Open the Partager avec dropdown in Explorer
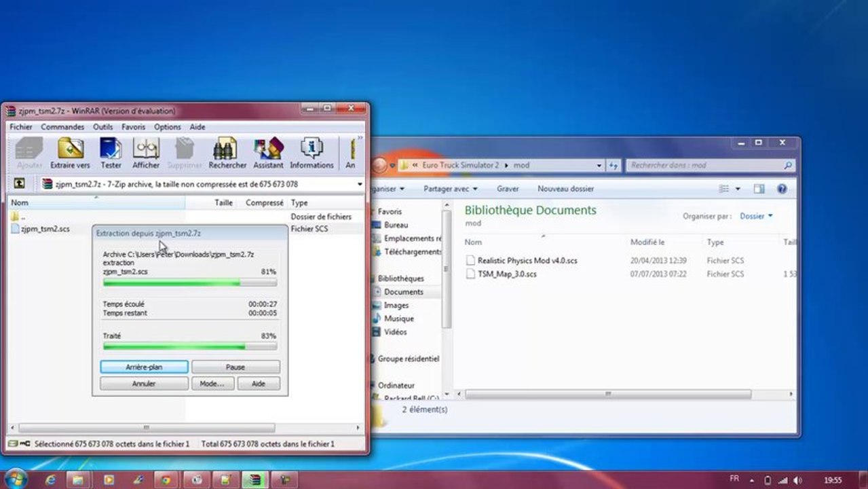Viewport: 868px width, 489px height. [451, 189]
